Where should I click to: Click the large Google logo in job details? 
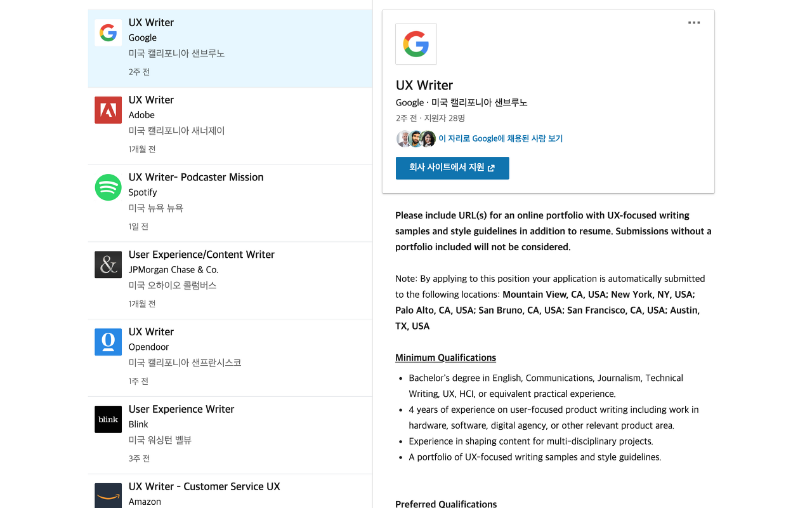416,44
